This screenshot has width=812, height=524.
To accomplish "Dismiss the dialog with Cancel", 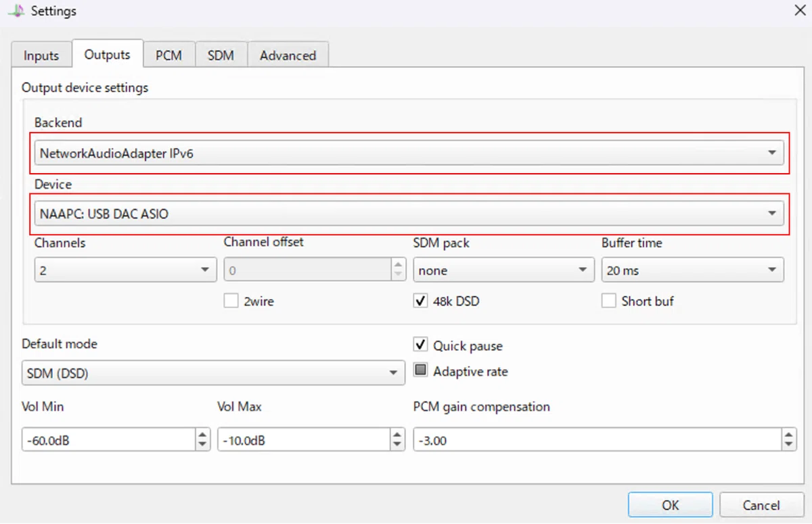I will click(761, 505).
